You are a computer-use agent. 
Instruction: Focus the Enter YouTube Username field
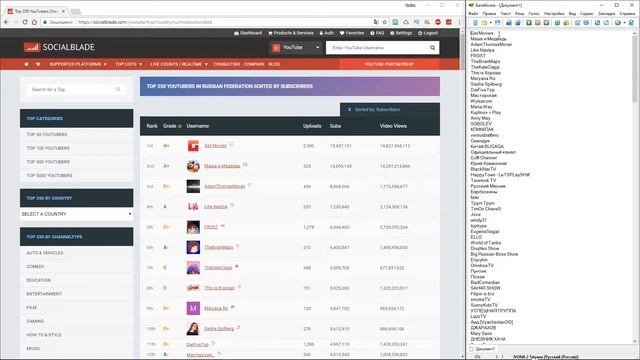[378, 48]
